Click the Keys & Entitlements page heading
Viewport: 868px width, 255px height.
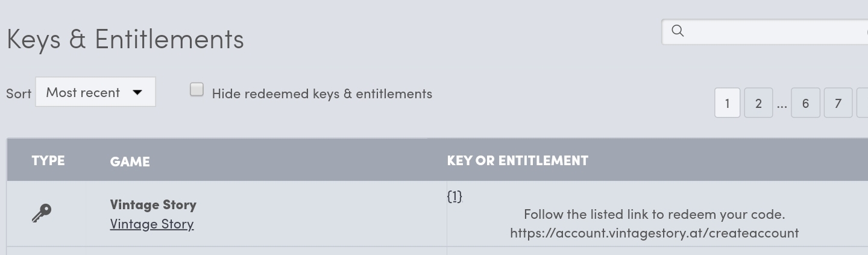pyautogui.click(x=125, y=39)
